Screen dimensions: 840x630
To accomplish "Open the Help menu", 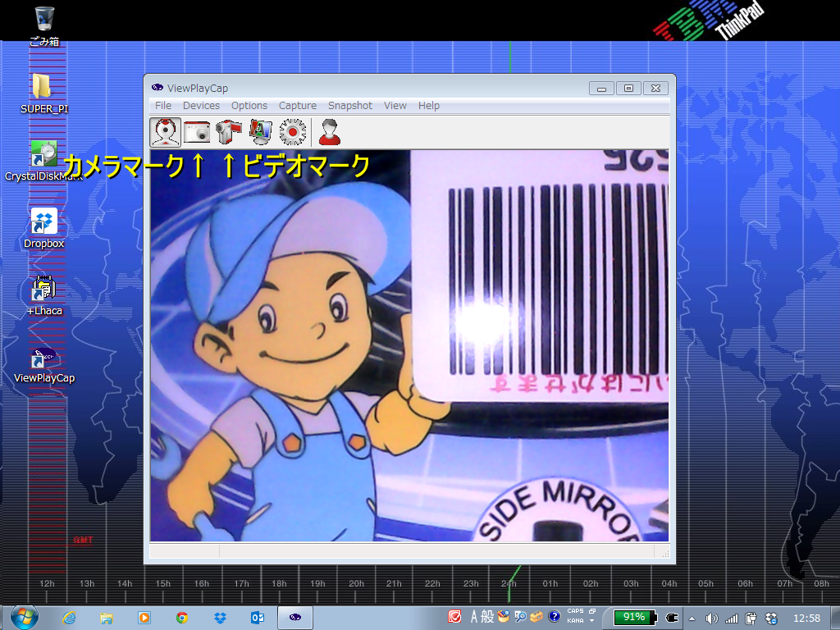I will 428,106.
